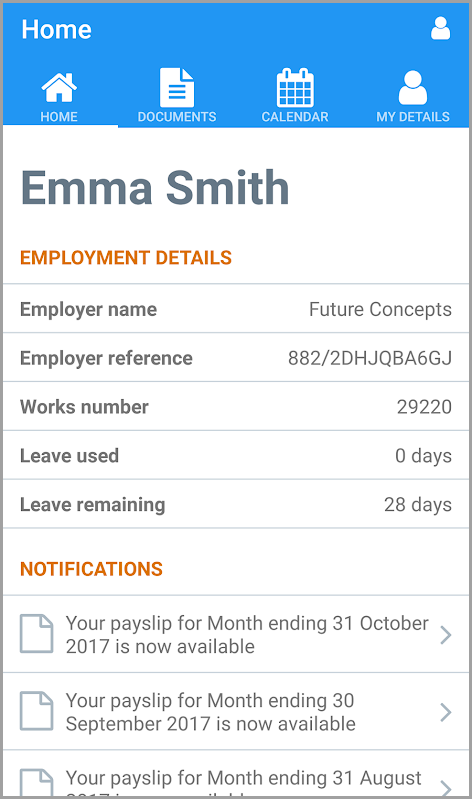Tap the Home house icon
Image resolution: width=472 pixels, height=799 pixels.
click(59, 87)
